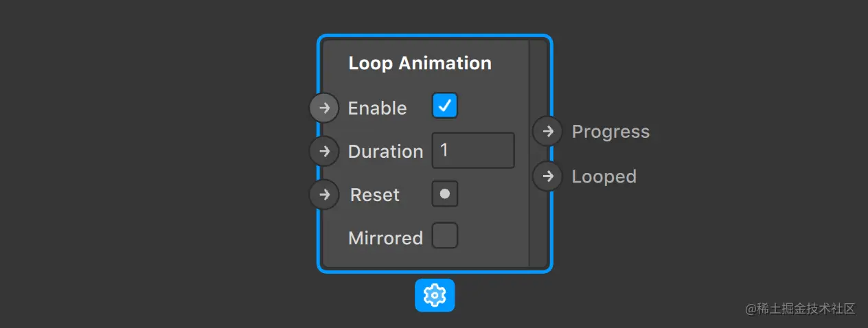The image size is (868, 328).
Task: Click the Reset text label
Action: 374,195
